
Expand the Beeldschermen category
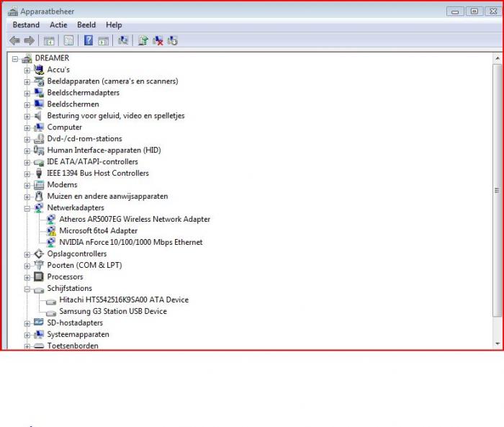pyautogui.click(x=27, y=105)
